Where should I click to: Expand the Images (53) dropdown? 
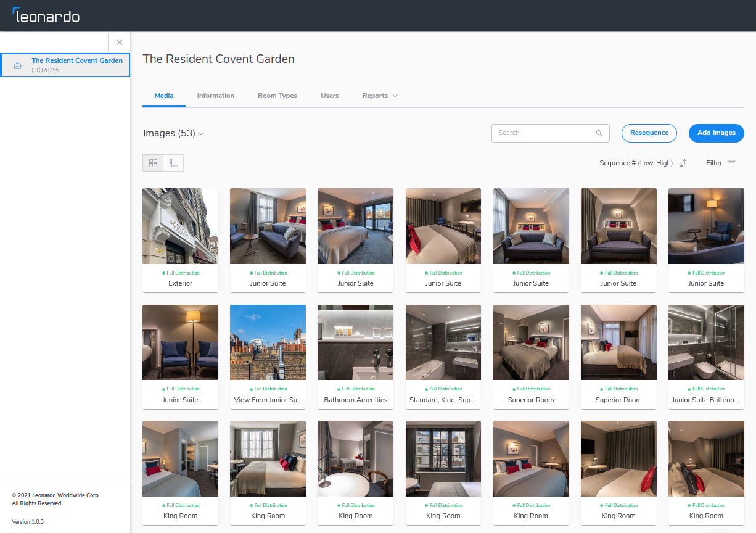click(x=201, y=133)
